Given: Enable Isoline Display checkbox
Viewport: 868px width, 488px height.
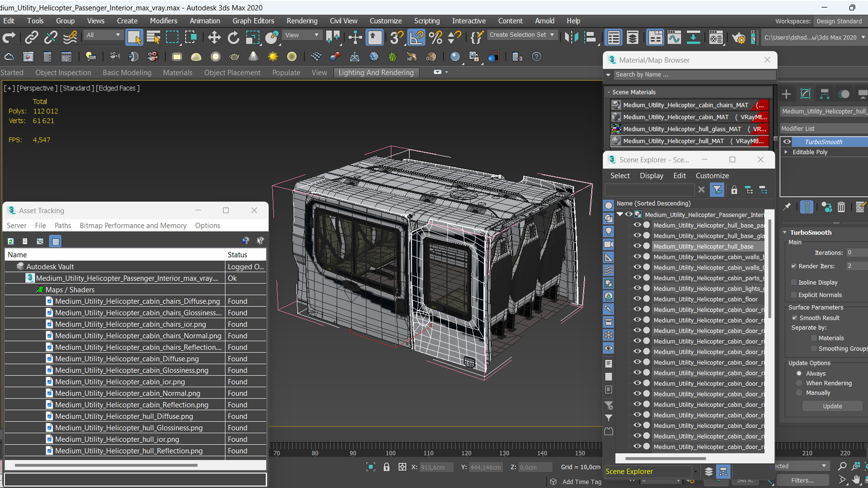Looking at the screenshot, I should pos(793,282).
